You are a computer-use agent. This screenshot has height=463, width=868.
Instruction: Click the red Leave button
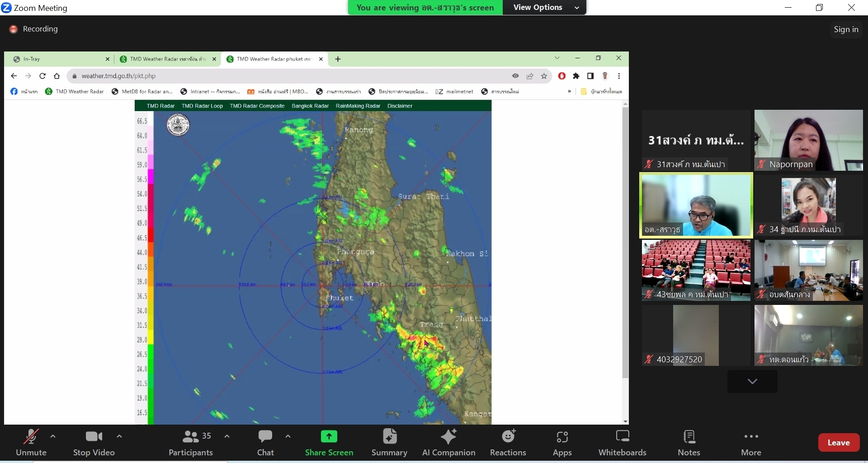838,443
